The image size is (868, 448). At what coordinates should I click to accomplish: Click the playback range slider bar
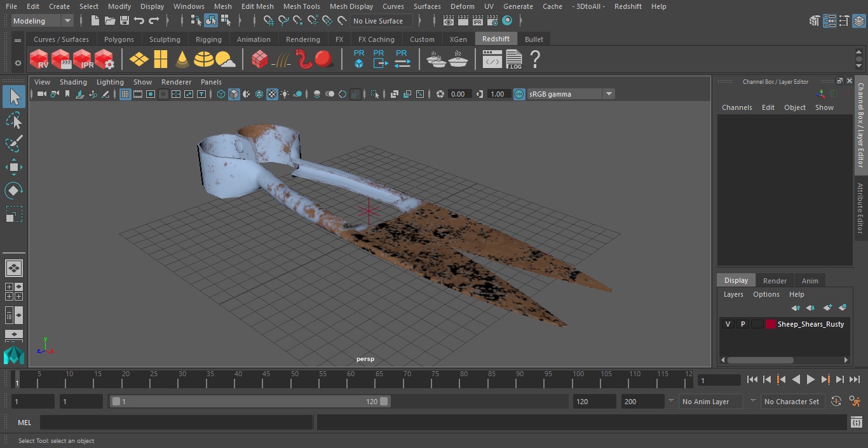[250, 402]
